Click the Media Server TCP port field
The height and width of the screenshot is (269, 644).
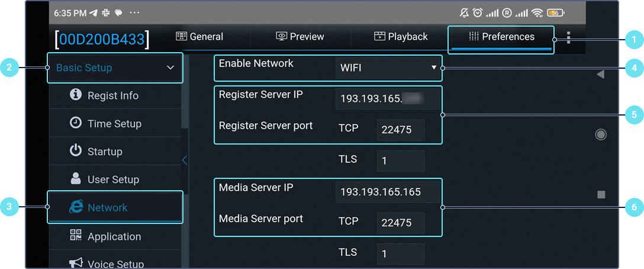click(400, 223)
